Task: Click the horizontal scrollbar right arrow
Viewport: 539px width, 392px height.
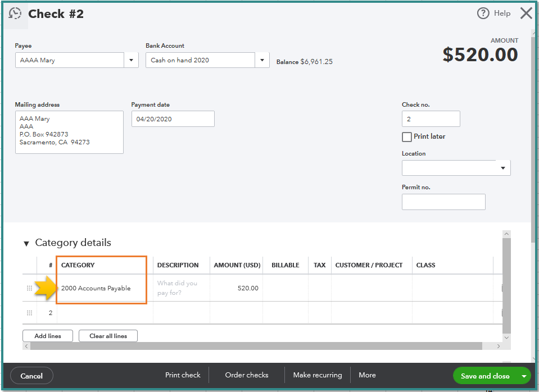Action: (x=499, y=346)
